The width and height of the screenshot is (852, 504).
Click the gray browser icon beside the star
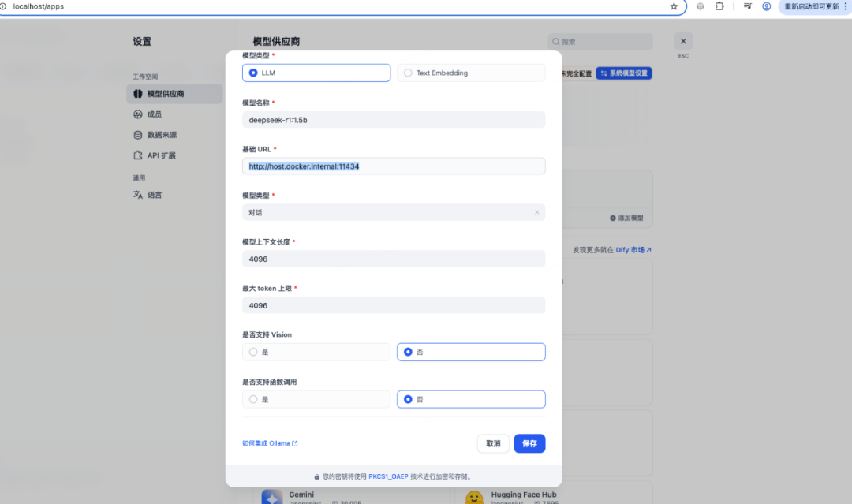(701, 6)
